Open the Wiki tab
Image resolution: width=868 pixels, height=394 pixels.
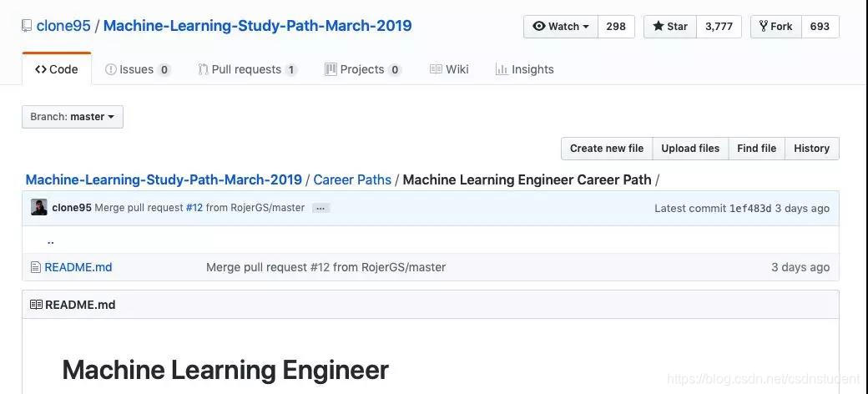449,69
